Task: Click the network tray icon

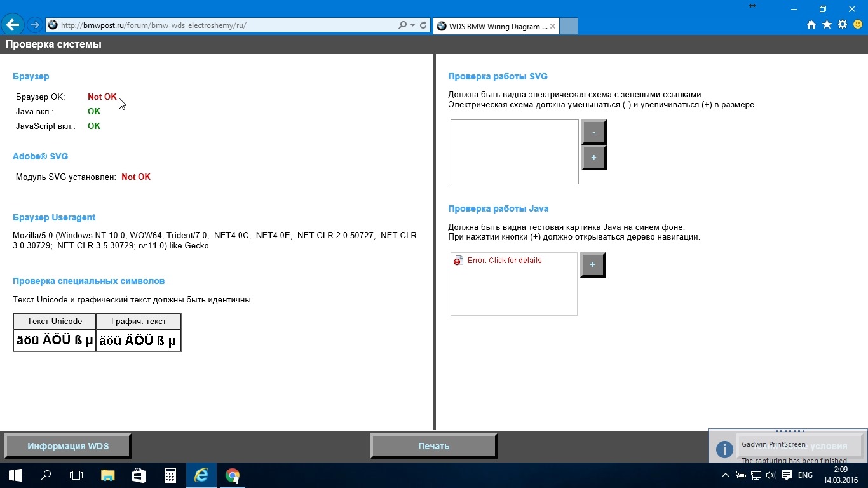Action: [x=756, y=475]
